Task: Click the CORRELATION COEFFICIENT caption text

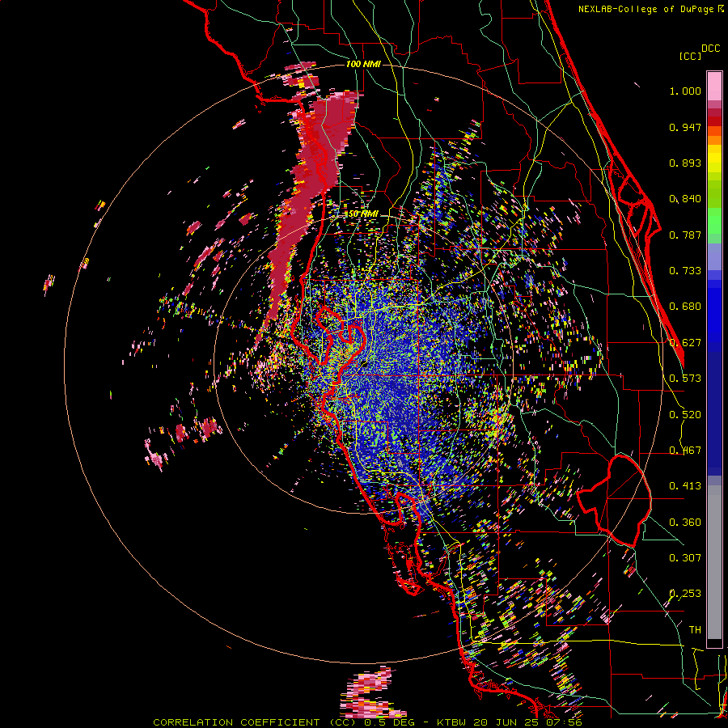Action: point(236,722)
